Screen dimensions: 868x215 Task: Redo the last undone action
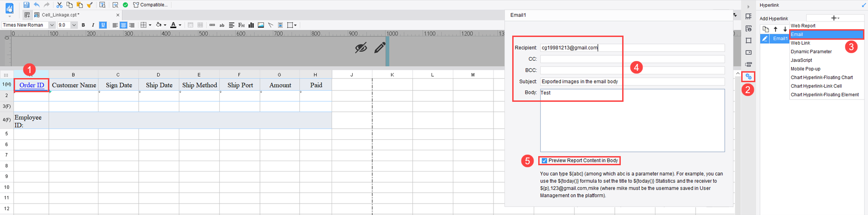(47, 5)
